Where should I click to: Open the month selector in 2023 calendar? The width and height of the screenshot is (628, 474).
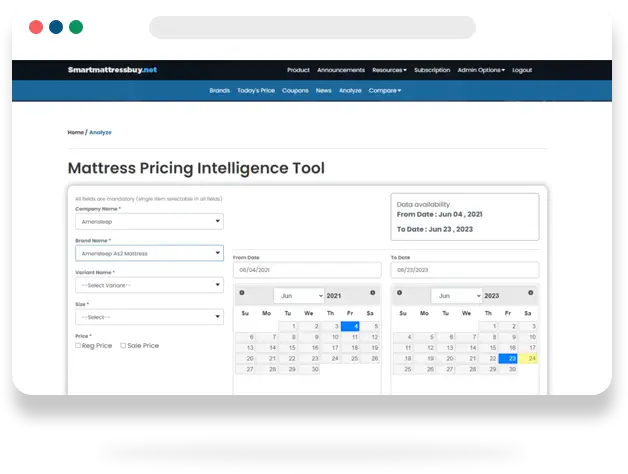[x=457, y=296]
